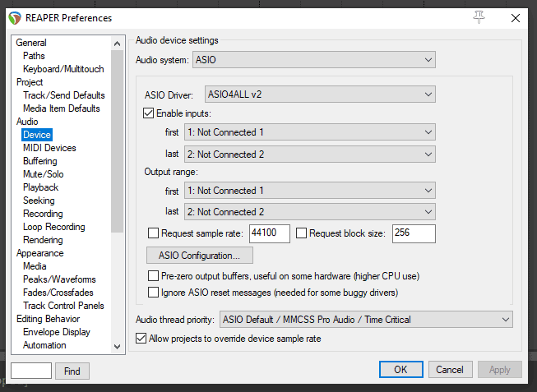Click the sidebar scroll down arrow

coord(117,347)
